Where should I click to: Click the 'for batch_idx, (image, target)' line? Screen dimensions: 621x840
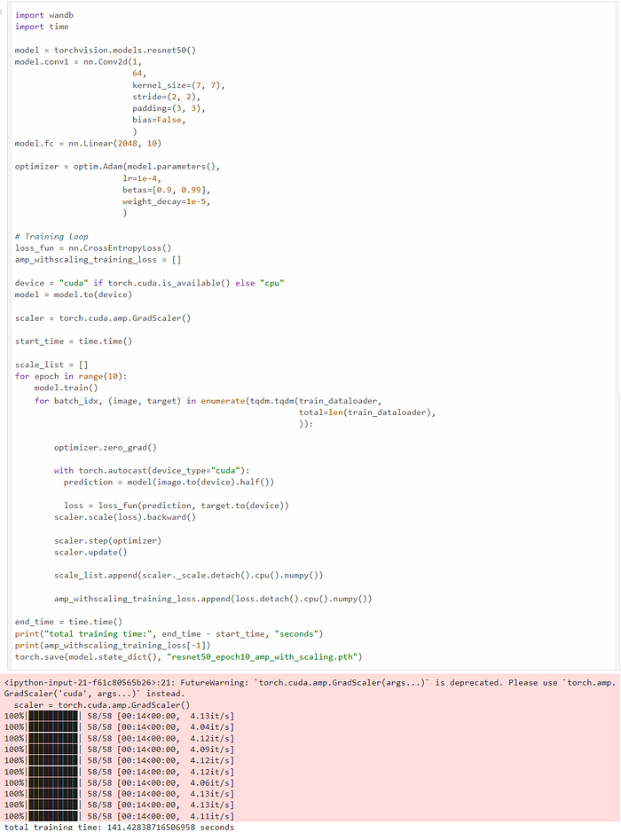click(x=208, y=401)
